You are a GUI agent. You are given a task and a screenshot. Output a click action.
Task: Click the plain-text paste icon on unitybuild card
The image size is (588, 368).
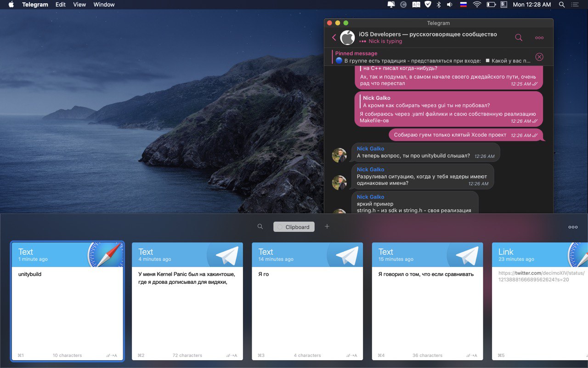pyautogui.click(x=112, y=355)
